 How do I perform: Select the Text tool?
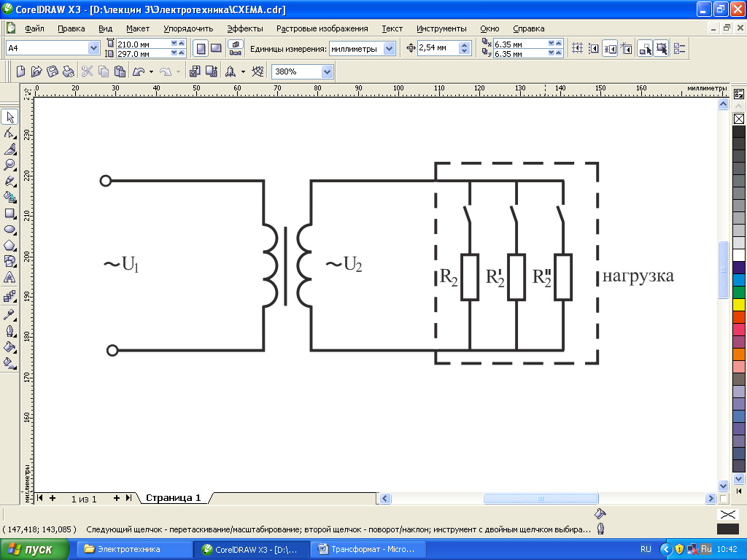[x=10, y=278]
